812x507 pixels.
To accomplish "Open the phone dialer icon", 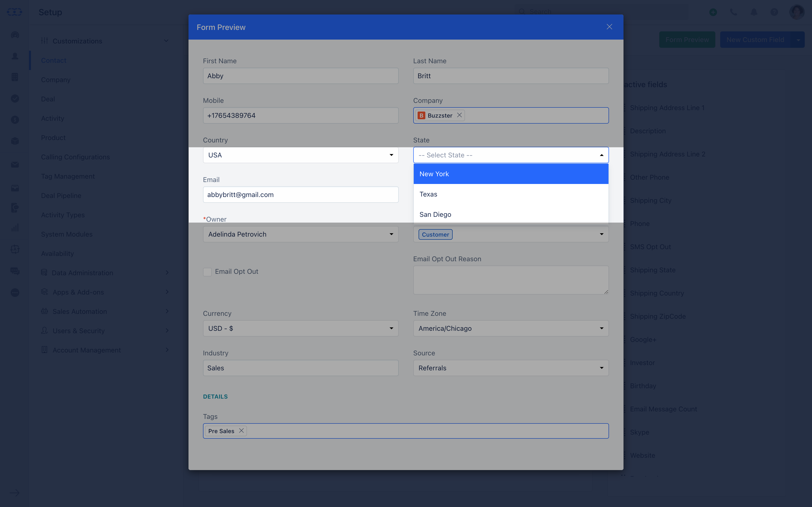I will point(733,12).
